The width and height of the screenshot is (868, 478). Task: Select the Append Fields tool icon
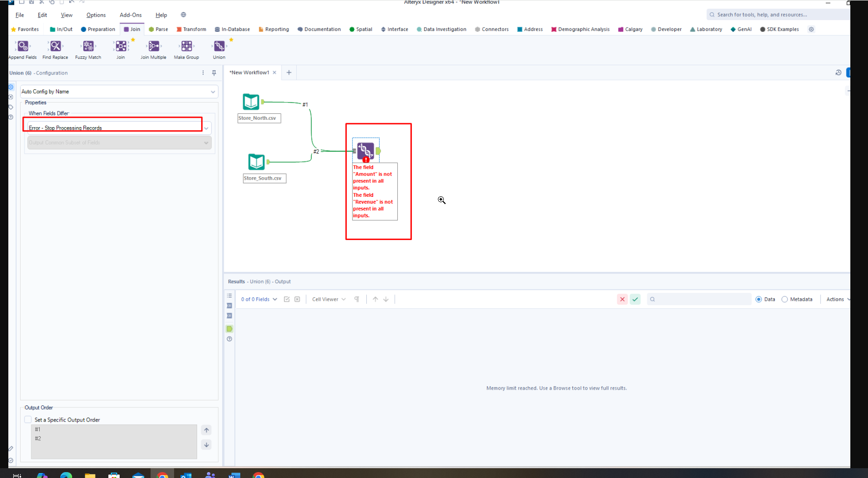[x=23, y=47]
